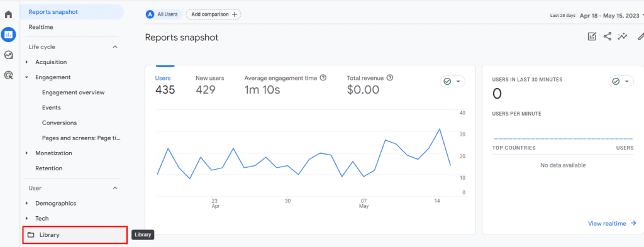Image resolution: width=644 pixels, height=247 pixels.
Task: Click the Library folder icon
Action: 31,235
